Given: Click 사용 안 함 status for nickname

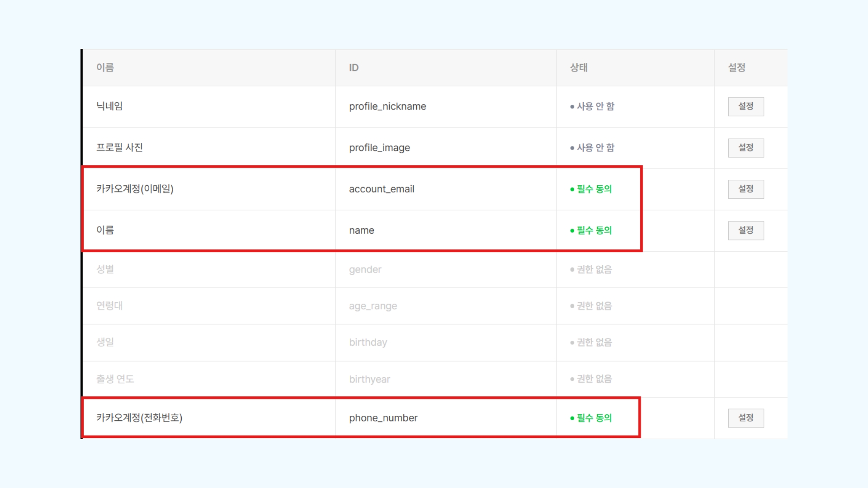Looking at the screenshot, I should click(595, 107).
